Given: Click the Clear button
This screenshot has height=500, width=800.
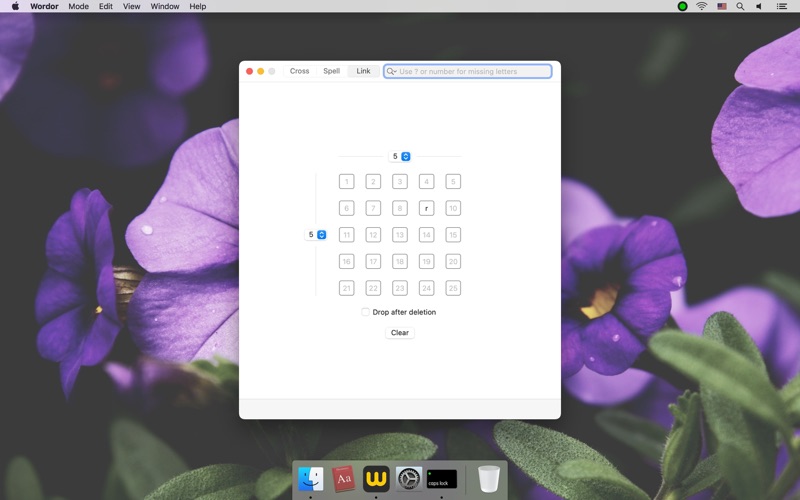Looking at the screenshot, I should 399,333.
